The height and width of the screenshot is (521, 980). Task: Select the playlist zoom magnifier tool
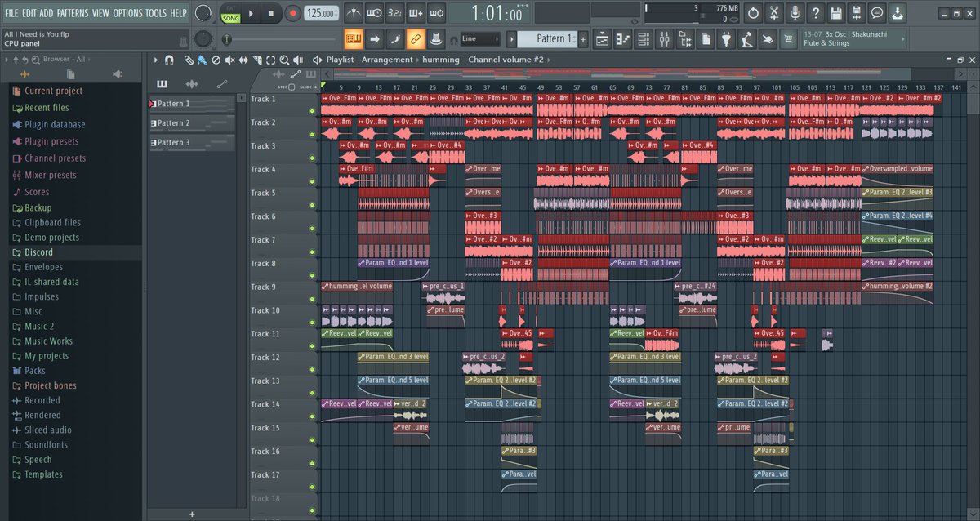283,60
